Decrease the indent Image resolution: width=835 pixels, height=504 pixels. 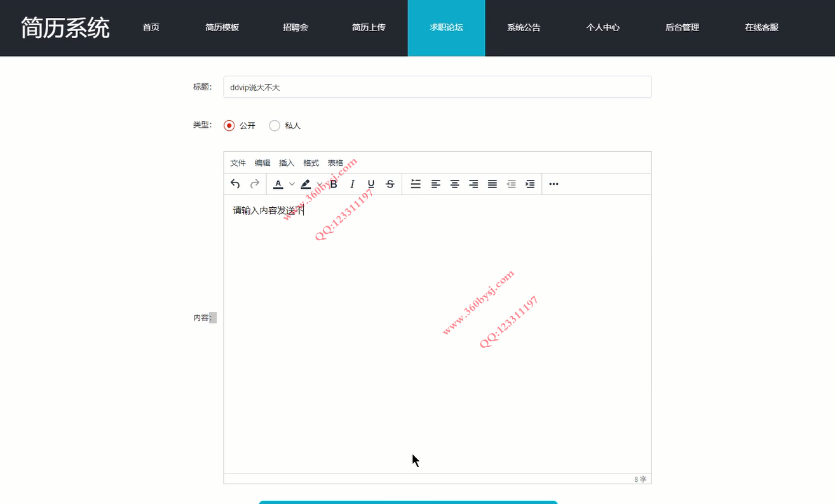[511, 184]
